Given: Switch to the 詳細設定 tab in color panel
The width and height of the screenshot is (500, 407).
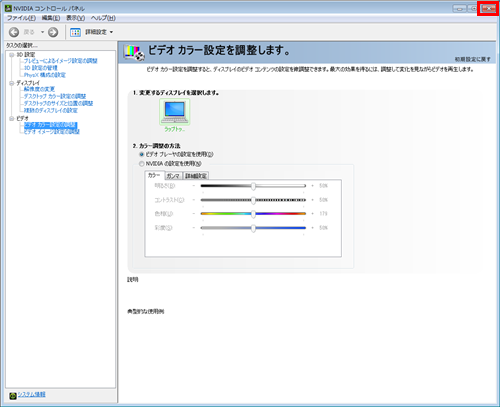Looking at the screenshot, I should pos(196,176).
